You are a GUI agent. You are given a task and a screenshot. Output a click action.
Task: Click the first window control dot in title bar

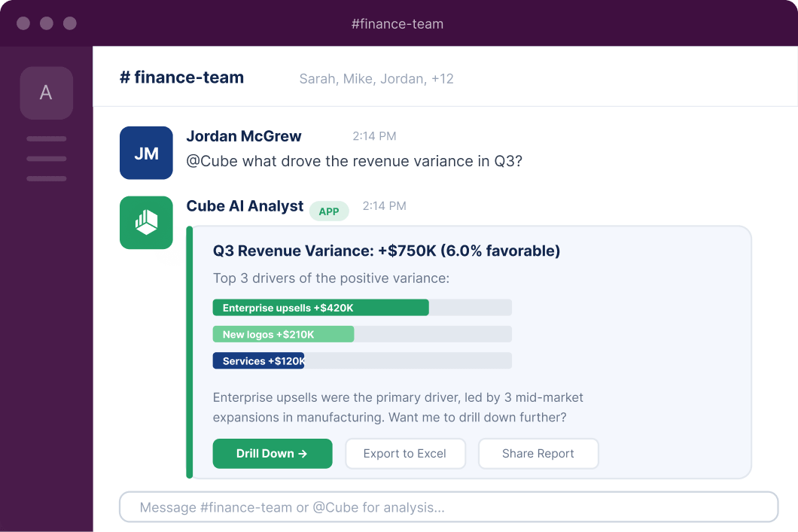[23, 23]
